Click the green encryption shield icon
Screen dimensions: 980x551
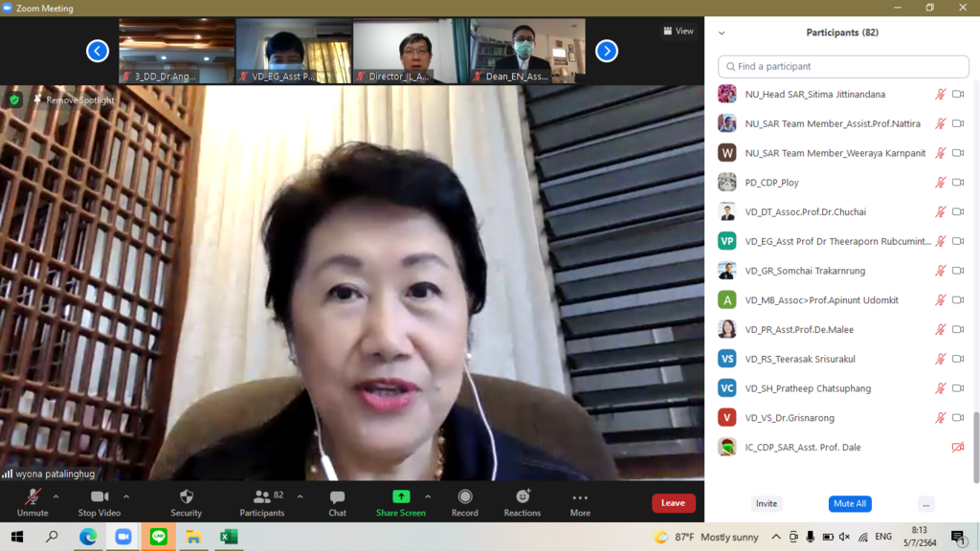pyautogui.click(x=14, y=99)
